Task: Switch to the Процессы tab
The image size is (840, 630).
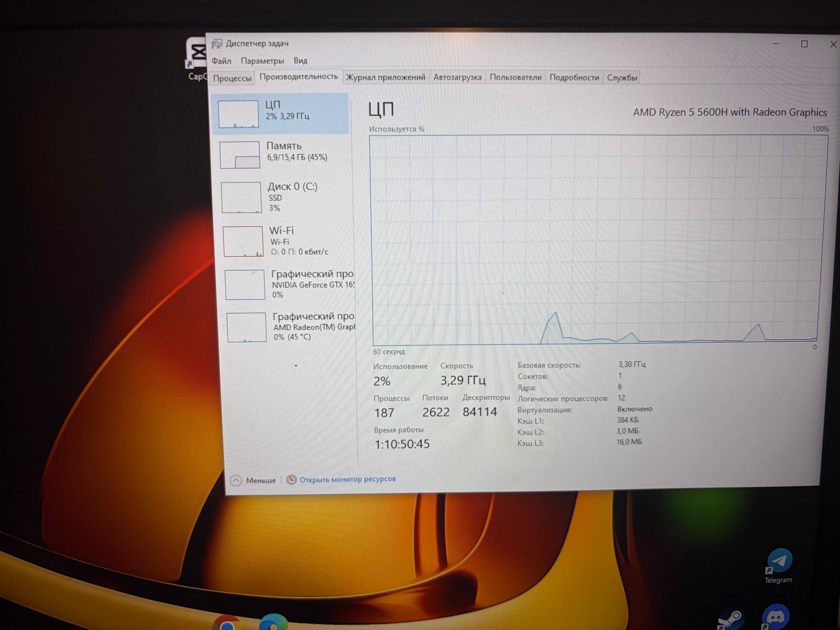Action: point(232,78)
